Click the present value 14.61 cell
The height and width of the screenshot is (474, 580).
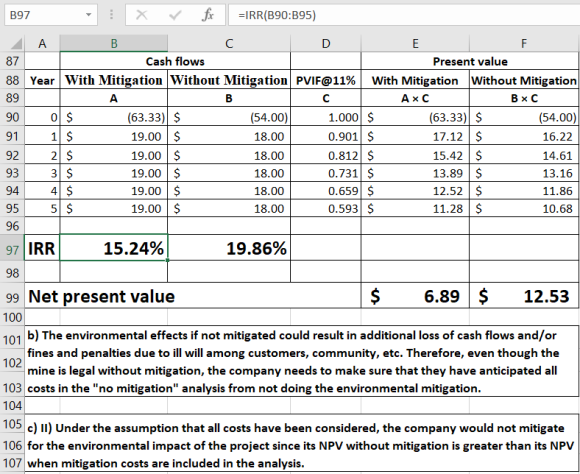point(524,155)
